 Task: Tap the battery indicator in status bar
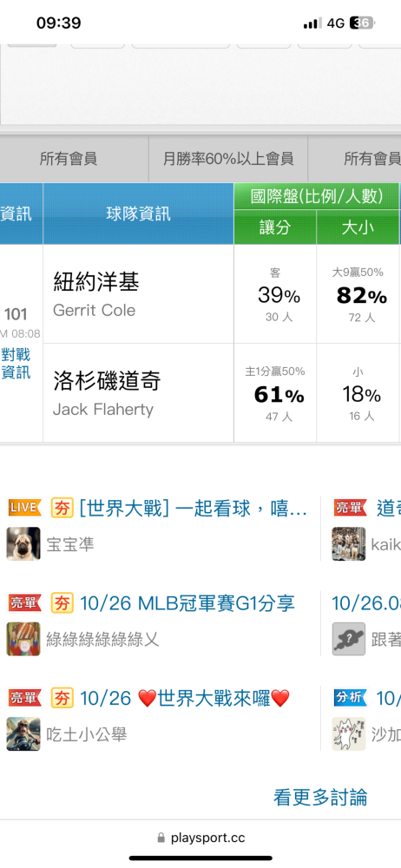pos(364,23)
